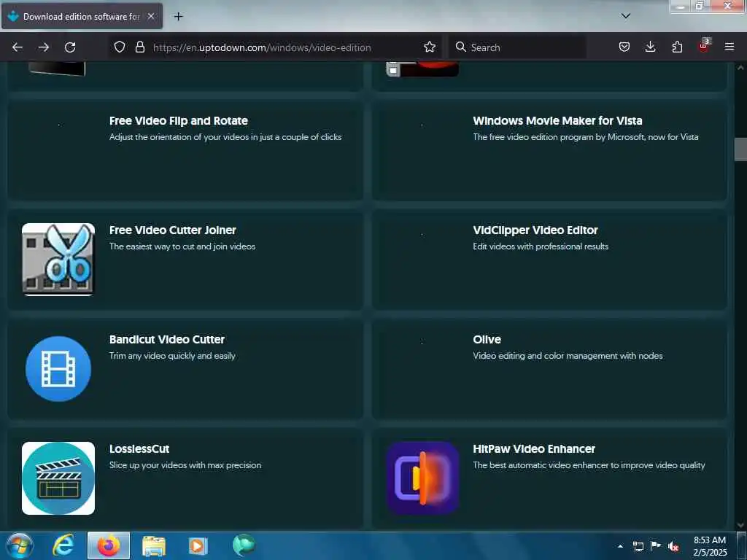Open a new browser tab
747x560 pixels.
[178, 17]
